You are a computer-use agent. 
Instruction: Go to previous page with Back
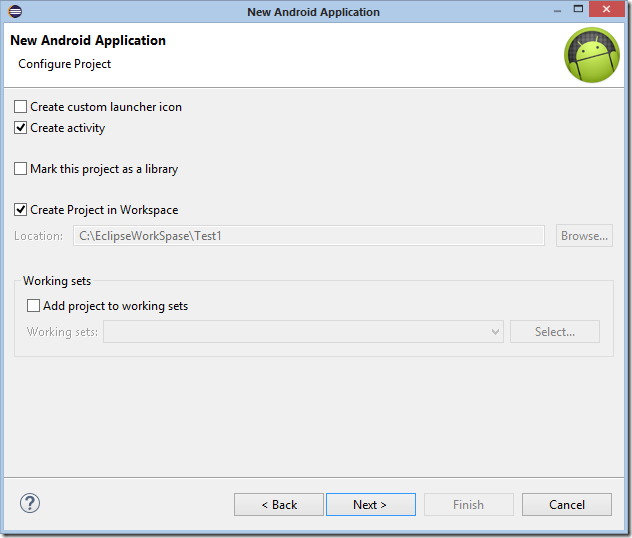click(279, 505)
